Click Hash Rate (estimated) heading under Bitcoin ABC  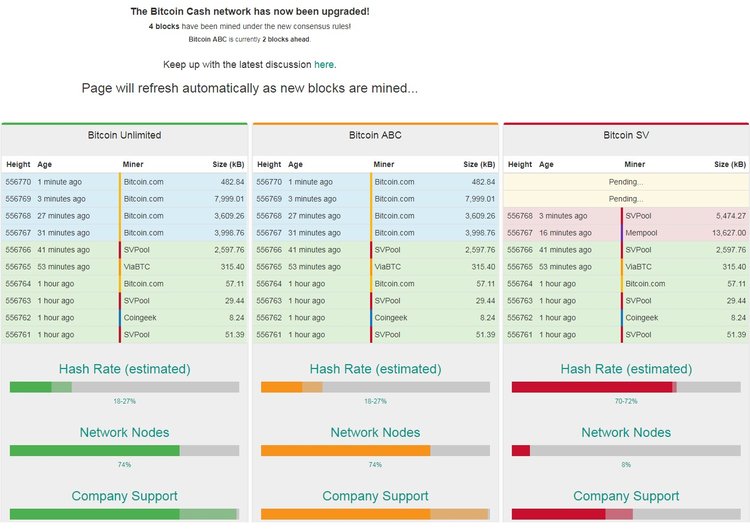[x=375, y=369]
